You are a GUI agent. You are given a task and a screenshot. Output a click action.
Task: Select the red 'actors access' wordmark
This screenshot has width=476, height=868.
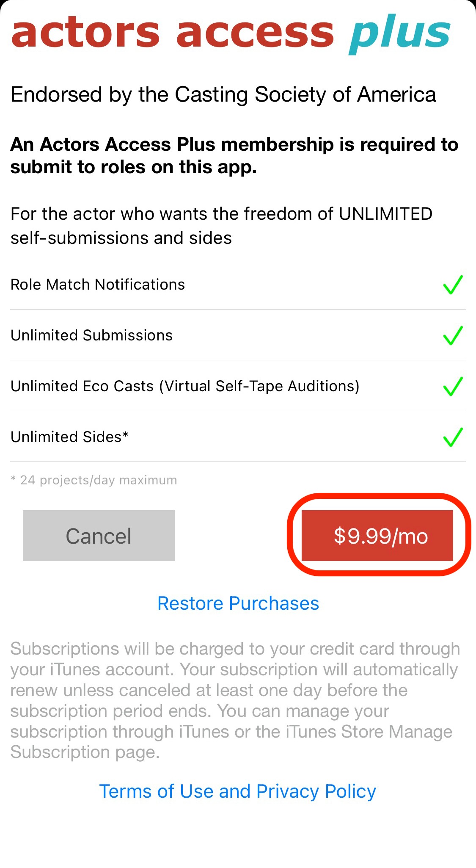point(171,32)
